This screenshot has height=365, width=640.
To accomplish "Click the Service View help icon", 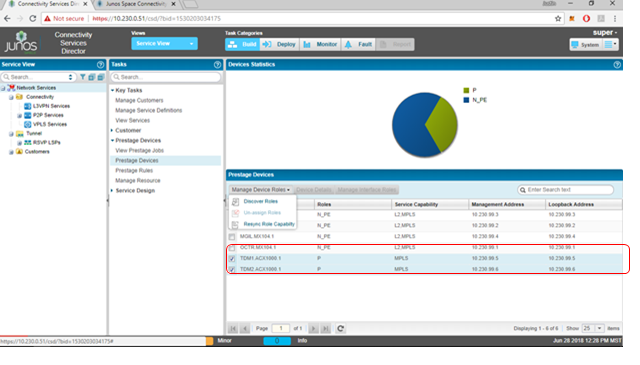I will [100, 65].
